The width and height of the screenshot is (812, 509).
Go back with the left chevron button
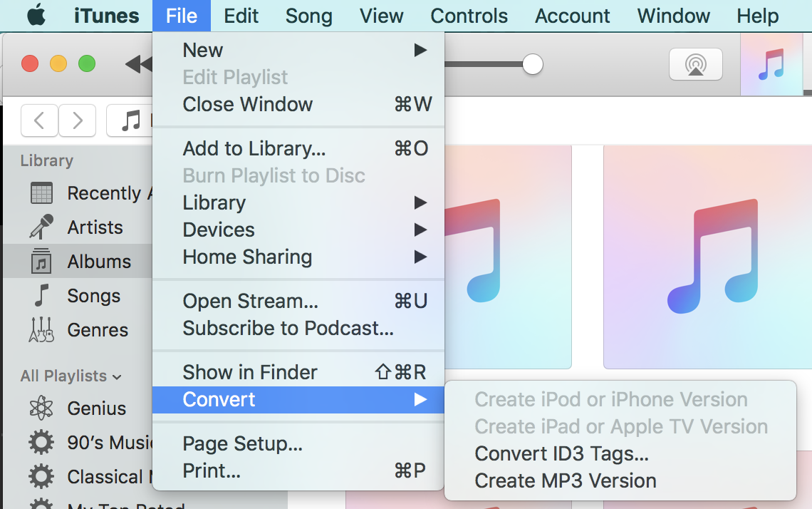(x=39, y=120)
